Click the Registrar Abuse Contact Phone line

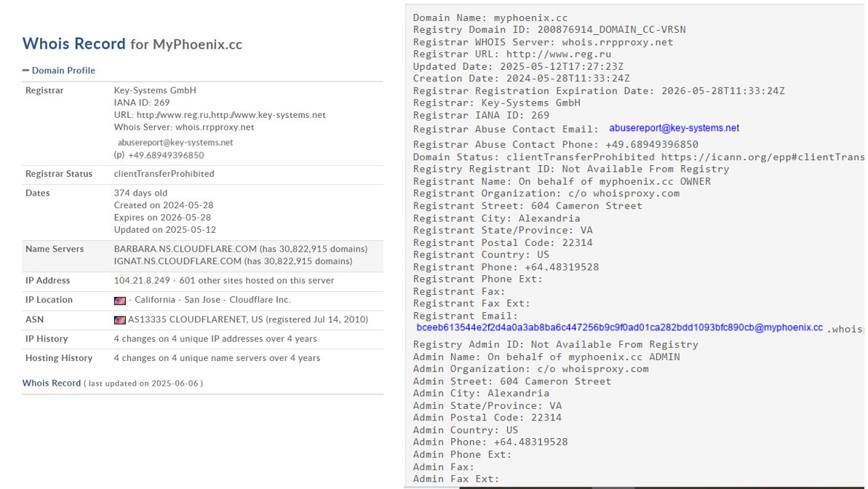pos(555,145)
